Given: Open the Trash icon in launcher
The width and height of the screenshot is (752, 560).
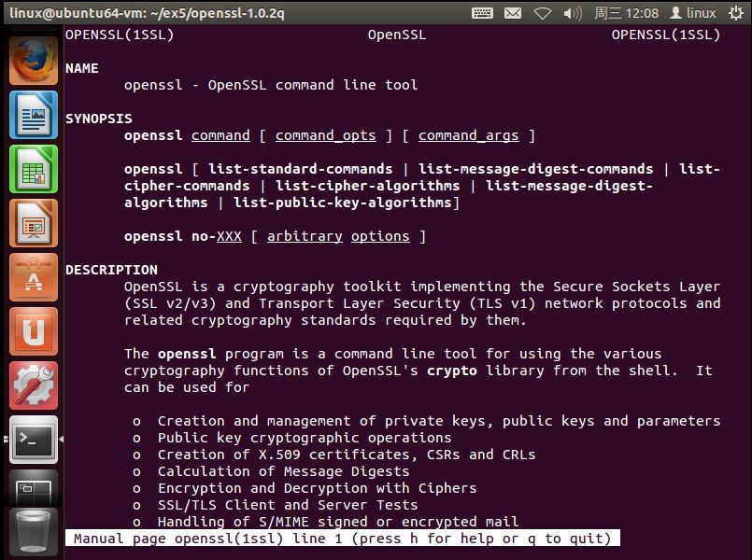Looking at the screenshot, I should coord(33,532).
